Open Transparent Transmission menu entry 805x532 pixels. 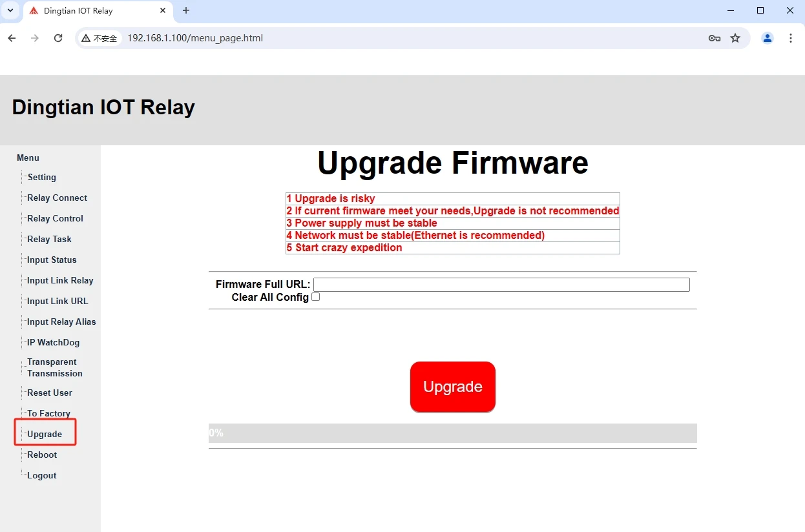(54, 367)
